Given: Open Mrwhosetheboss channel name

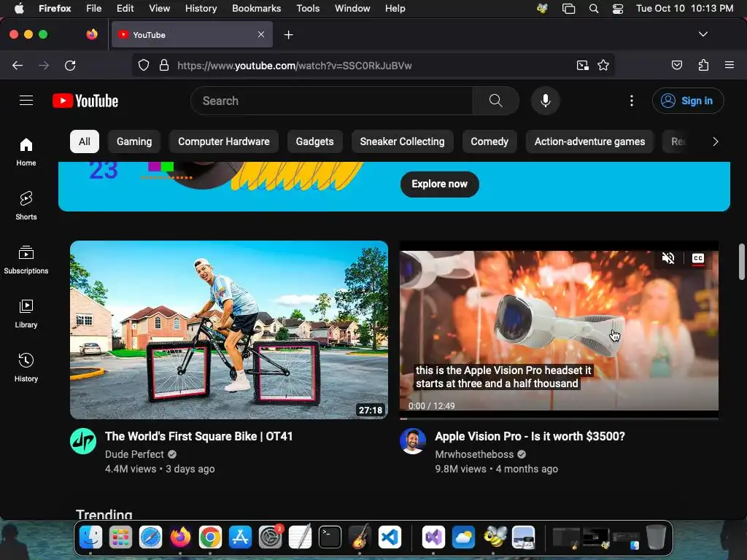Looking at the screenshot, I should (474, 454).
